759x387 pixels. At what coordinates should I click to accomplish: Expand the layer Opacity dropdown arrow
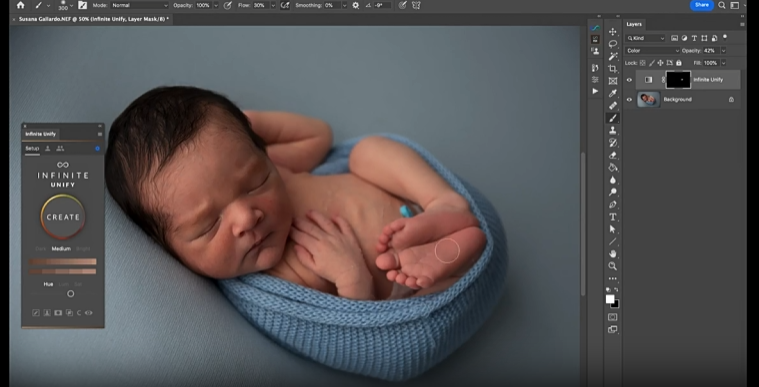(724, 50)
